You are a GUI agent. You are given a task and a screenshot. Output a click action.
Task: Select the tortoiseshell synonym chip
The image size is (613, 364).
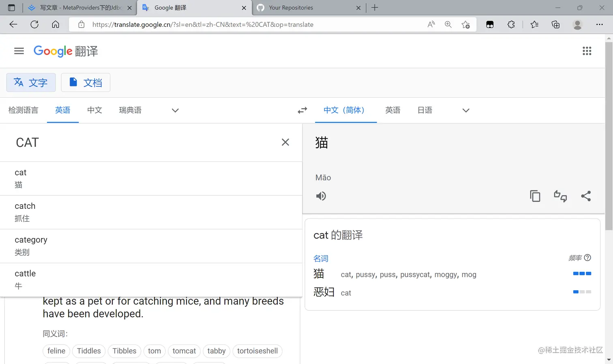[x=257, y=351]
